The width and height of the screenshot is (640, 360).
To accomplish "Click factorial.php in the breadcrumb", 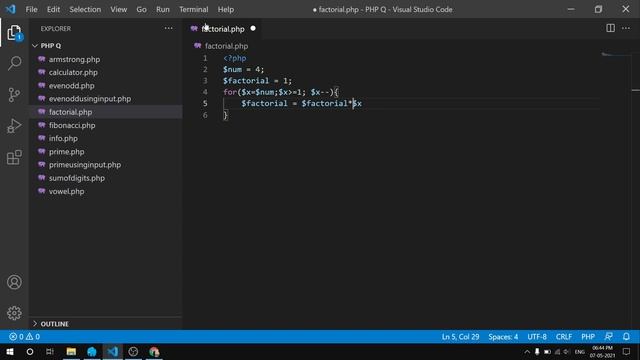I will click(x=226, y=46).
